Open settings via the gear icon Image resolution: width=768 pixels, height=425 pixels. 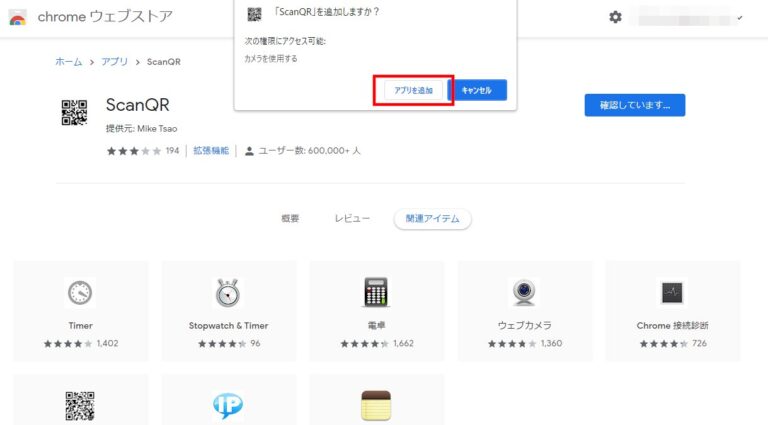615,18
